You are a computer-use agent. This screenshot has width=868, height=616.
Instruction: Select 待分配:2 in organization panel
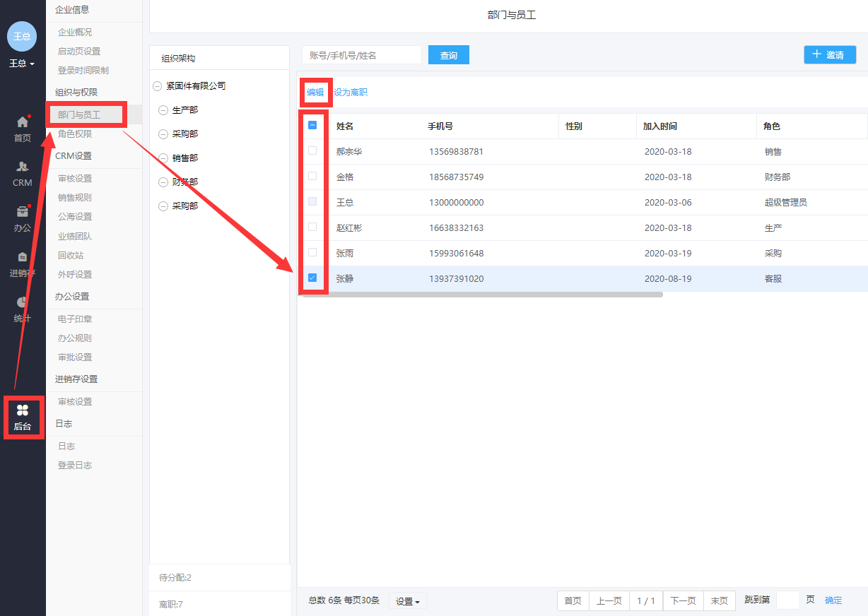pos(175,578)
